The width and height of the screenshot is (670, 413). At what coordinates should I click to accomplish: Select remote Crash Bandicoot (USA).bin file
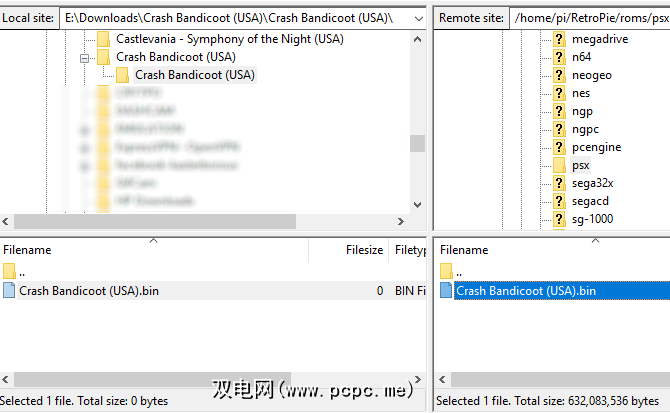tap(526, 291)
